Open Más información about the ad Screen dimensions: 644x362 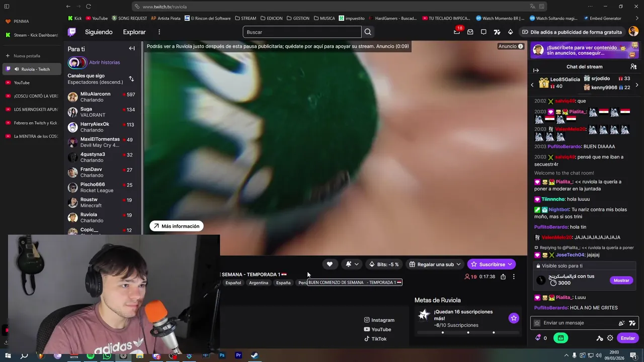coord(176,226)
